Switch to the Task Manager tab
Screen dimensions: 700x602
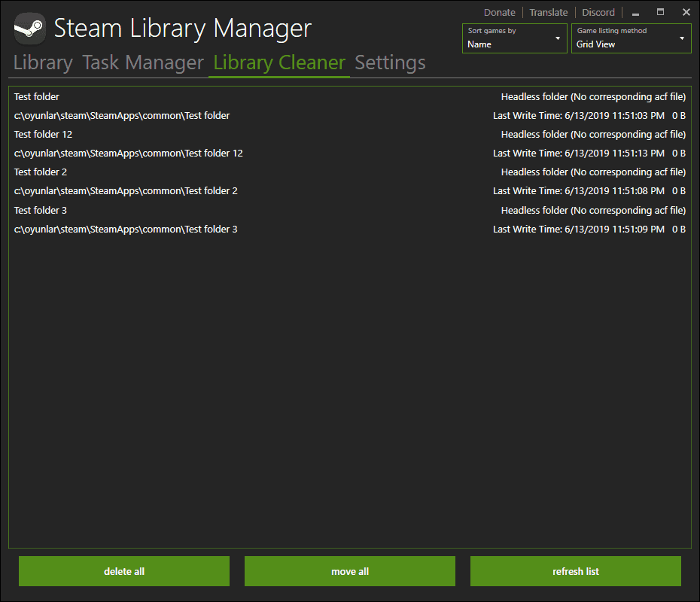143,62
